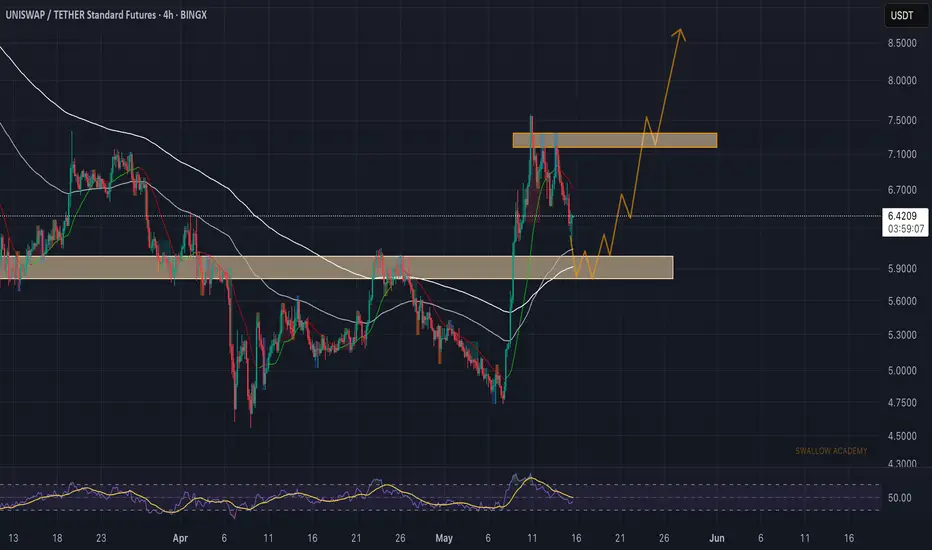Click the 8.5000 price axis label

click(902, 43)
